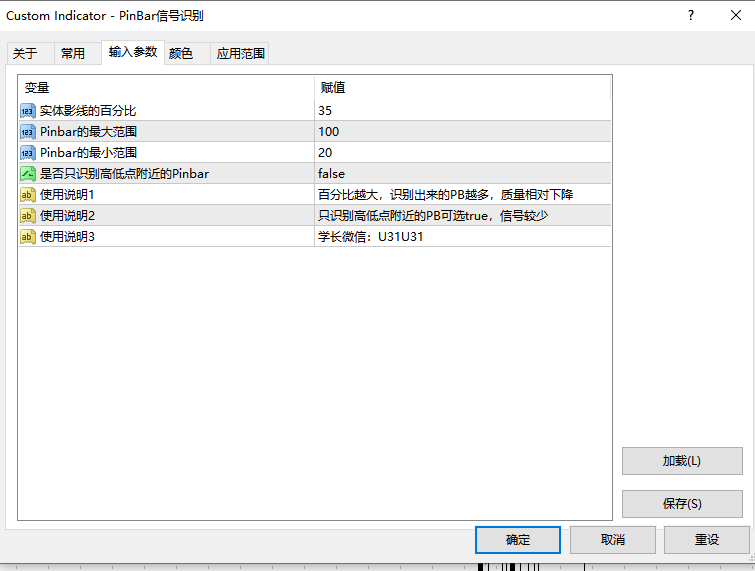The height and width of the screenshot is (571, 755).
Task: Click the 保存(S) button
Action: coord(682,504)
